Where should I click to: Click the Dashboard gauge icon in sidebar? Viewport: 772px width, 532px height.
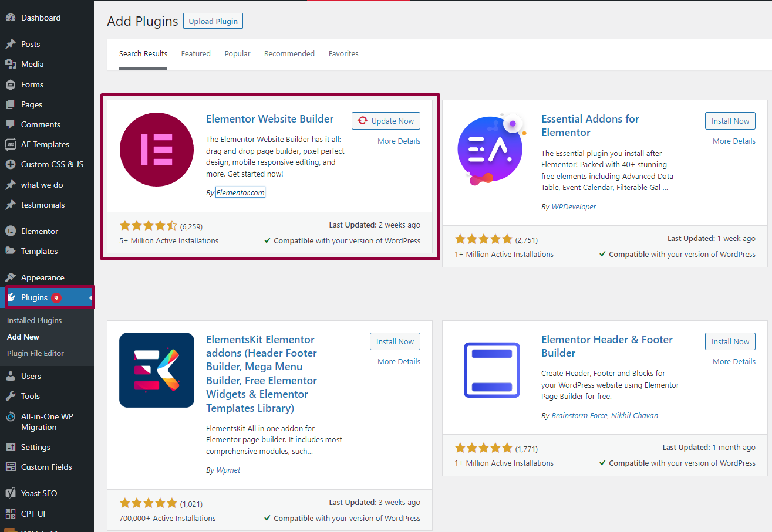pyautogui.click(x=11, y=18)
